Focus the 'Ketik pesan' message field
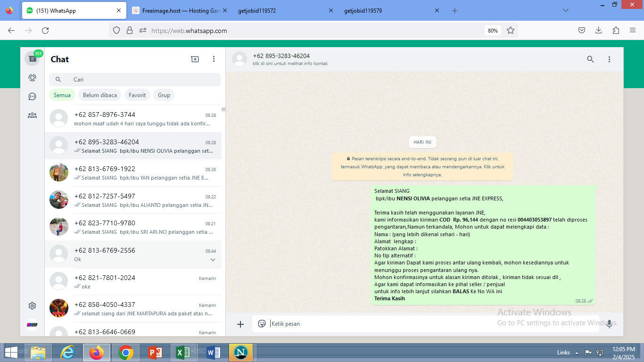This screenshot has width=644, height=362. 425,324
